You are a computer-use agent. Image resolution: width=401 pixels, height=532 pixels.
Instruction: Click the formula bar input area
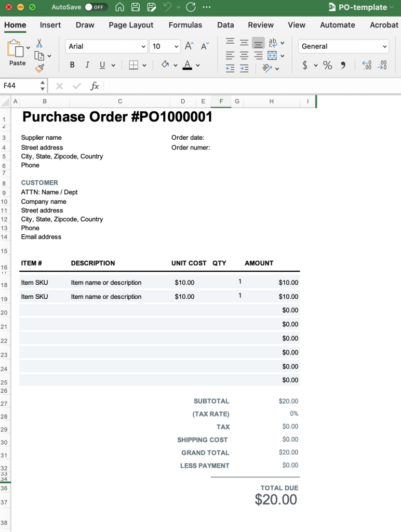pos(252,86)
